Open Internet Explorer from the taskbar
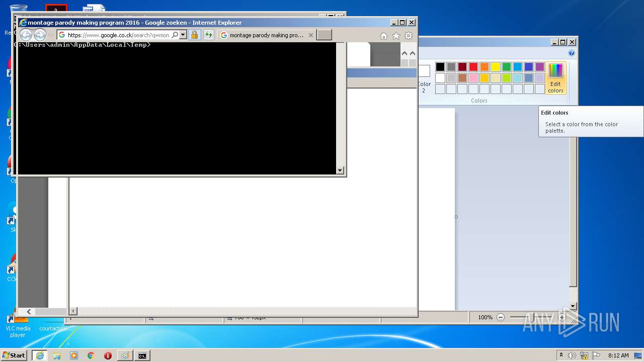Viewport: 644px width, 362px height. 39,355
